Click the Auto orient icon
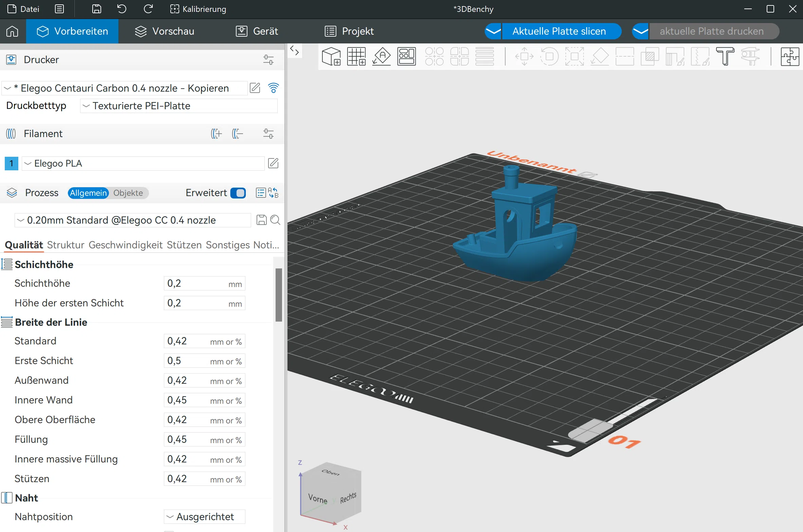Image resolution: width=803 pixels, height=532 pixels. (x=381, y=56)
